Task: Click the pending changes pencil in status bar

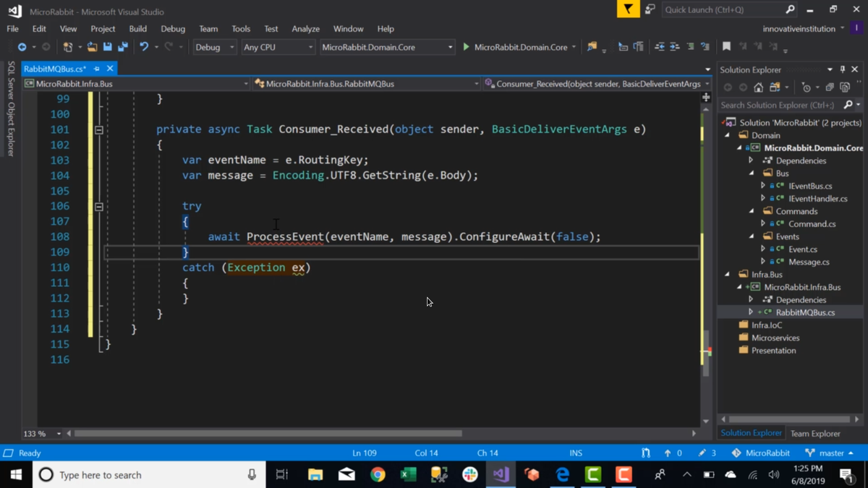Action: click(x=702, y=453)
